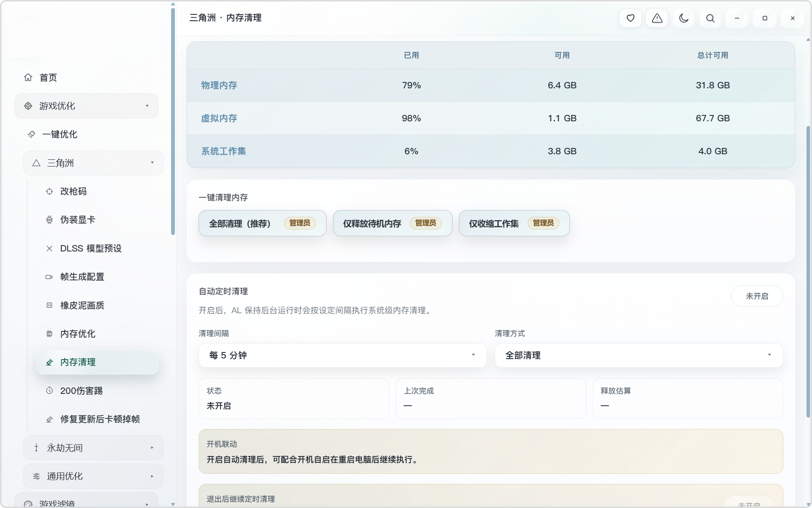Click the 虚拟内存 row label
This screenshot has width=812, height=508.
[219, 118]
